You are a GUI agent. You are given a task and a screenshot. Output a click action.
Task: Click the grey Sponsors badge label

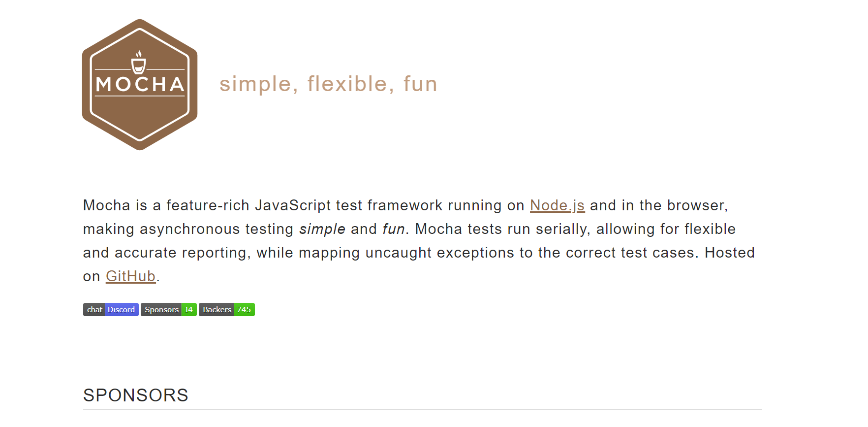[x=161, y=310]
